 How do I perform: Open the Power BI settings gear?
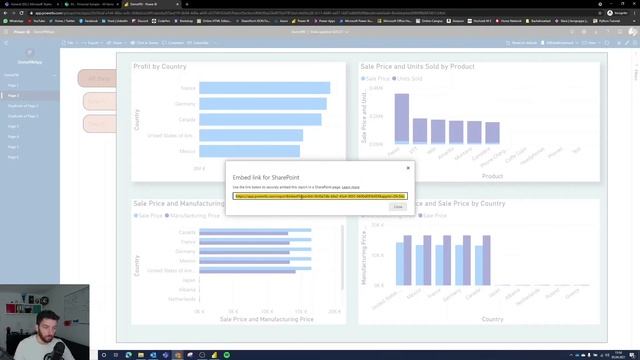(584, 32)
